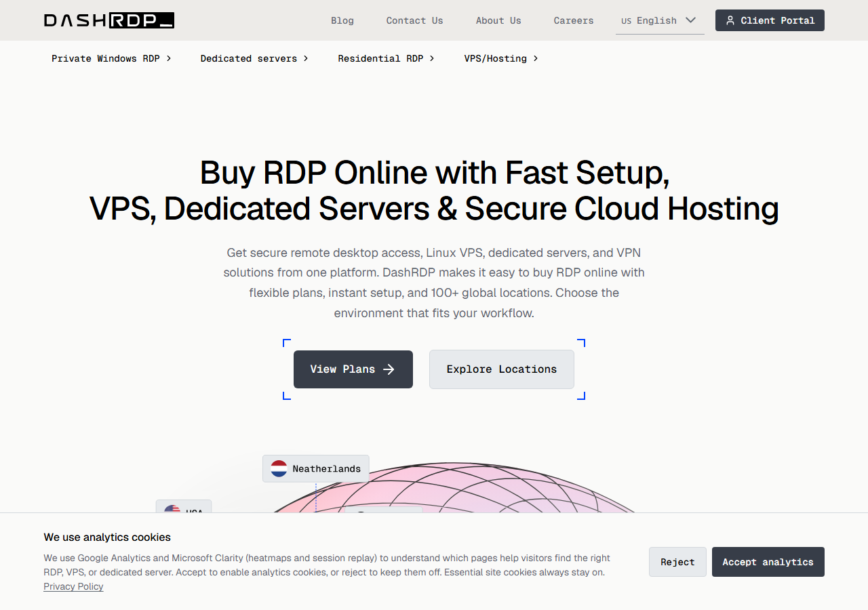
Task: Expand the VPS/Hosting menu
Action: click(501, 58)
